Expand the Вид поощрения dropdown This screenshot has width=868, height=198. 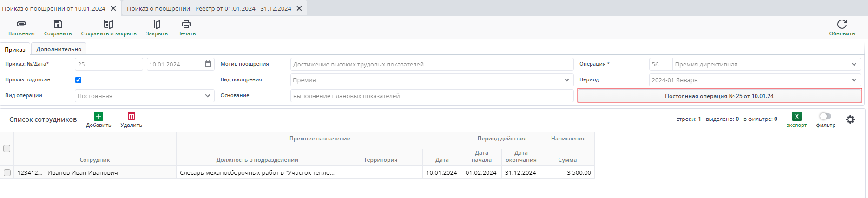pos(566,80)
